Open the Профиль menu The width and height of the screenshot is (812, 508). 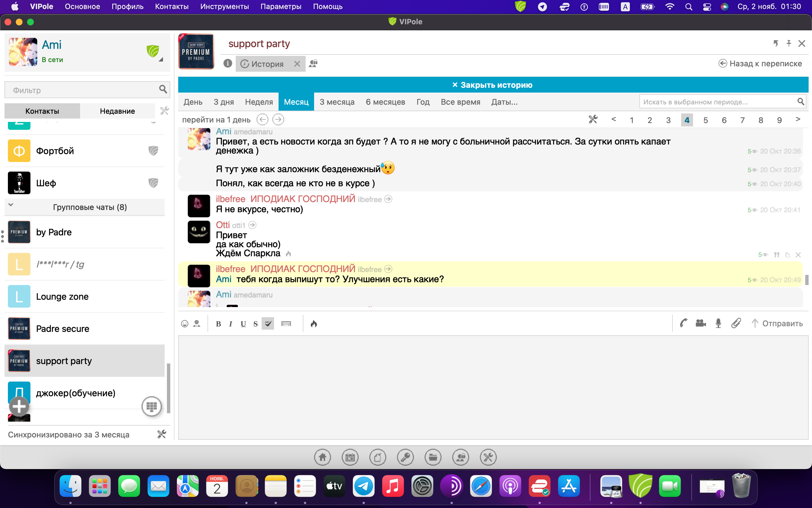pos(127,6)
